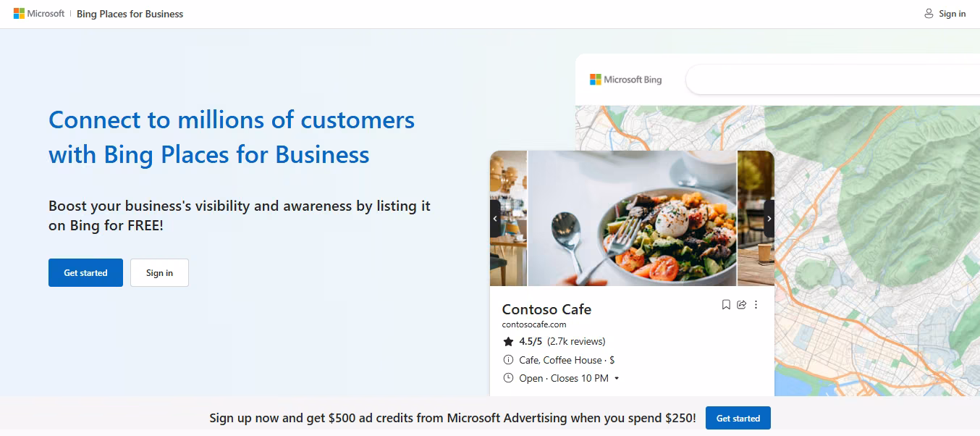Image resolution: width=980 pixels, height=436 pixels.
Task: Open Bing Places for Business header link
Action: (130, 14)
